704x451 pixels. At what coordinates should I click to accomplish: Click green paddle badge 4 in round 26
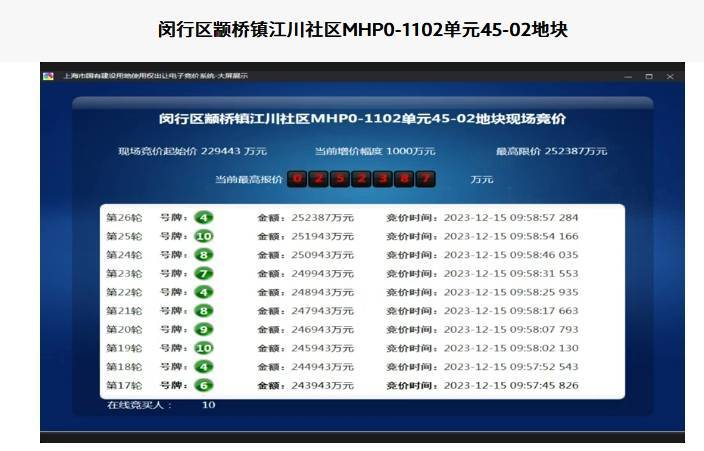(x=203, y=218)
